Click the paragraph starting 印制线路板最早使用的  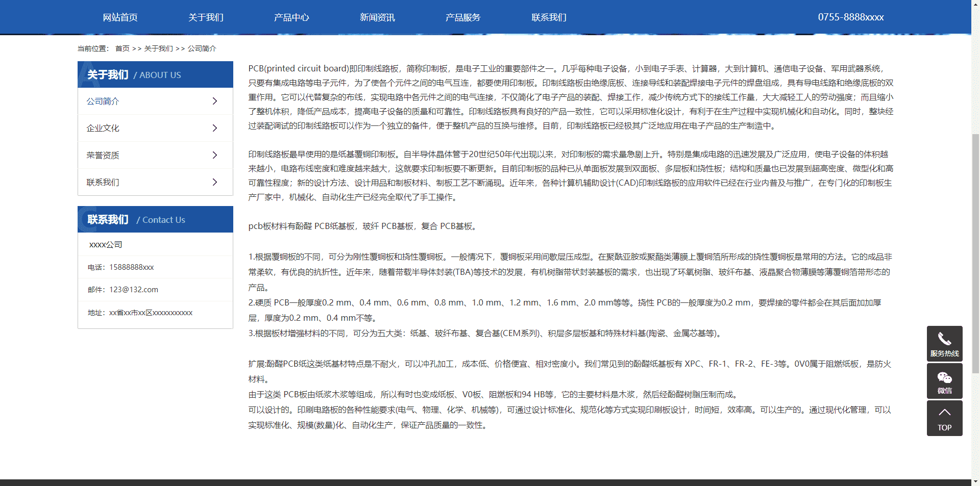[571, 175]
